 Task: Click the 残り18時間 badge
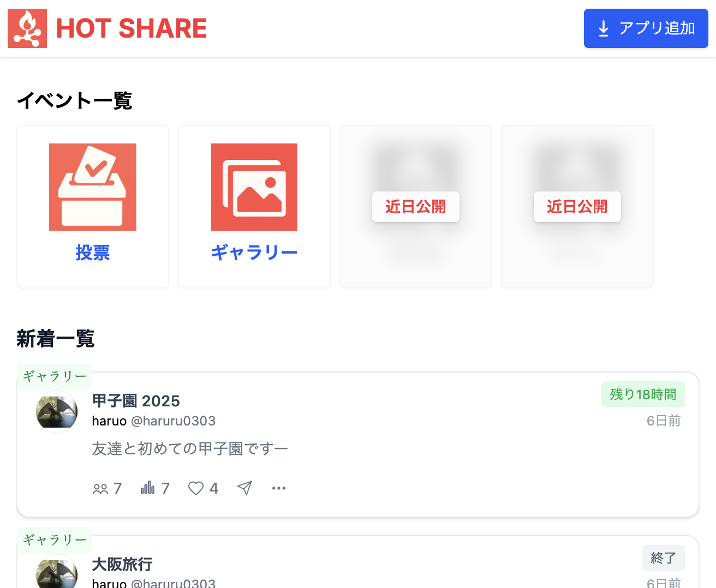point(643,394)
